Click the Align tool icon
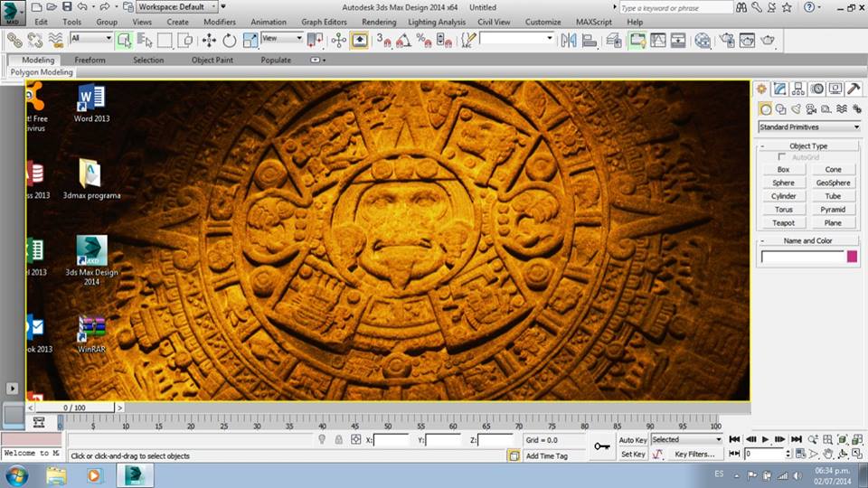The height and width of the screenshot is (488, 868). click(x=589, y=41)
